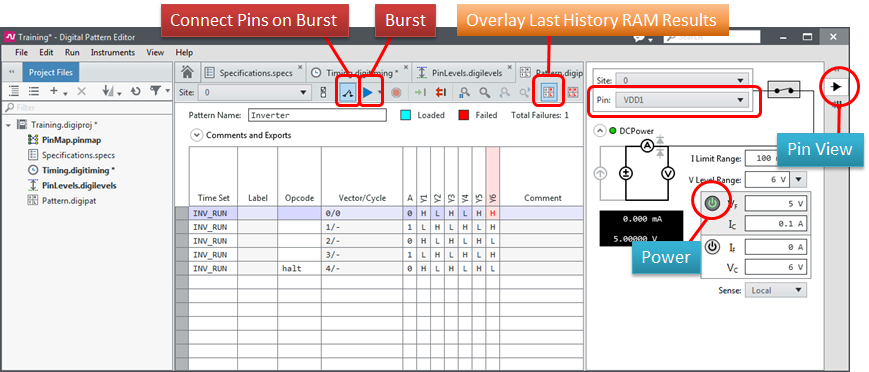Open the Add file dropdown arrow
This screenshot has height=372, width=869.
click(x=65, y=93)
